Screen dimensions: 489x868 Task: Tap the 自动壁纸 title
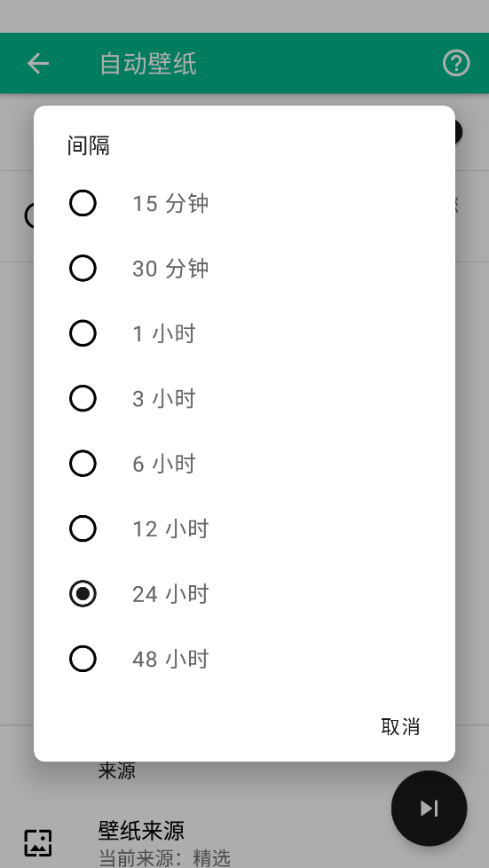148,64
